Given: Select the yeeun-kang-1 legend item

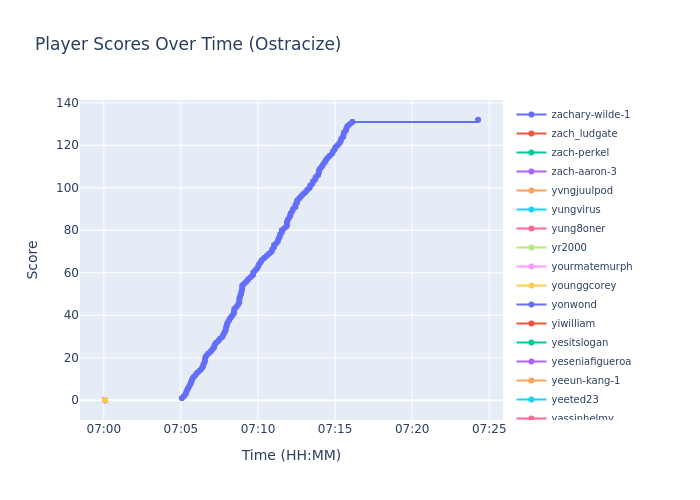Looking at the screenshot, I should pos(585,381).
